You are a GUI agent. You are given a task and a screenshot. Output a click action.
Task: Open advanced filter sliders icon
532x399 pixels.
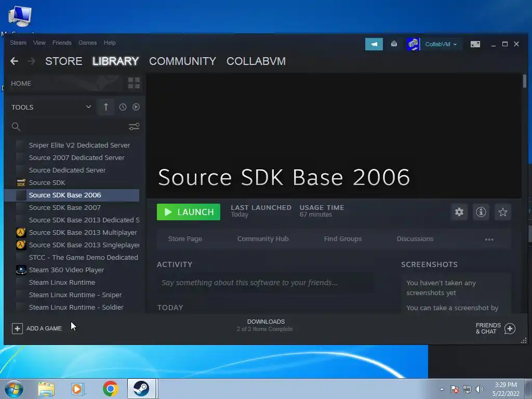tap(134, 127)
